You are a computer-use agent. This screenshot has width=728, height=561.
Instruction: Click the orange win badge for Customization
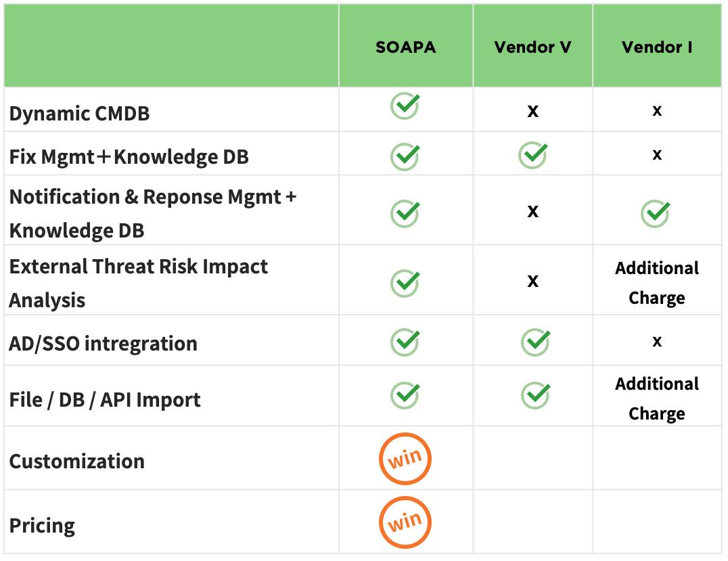point(405,459)
